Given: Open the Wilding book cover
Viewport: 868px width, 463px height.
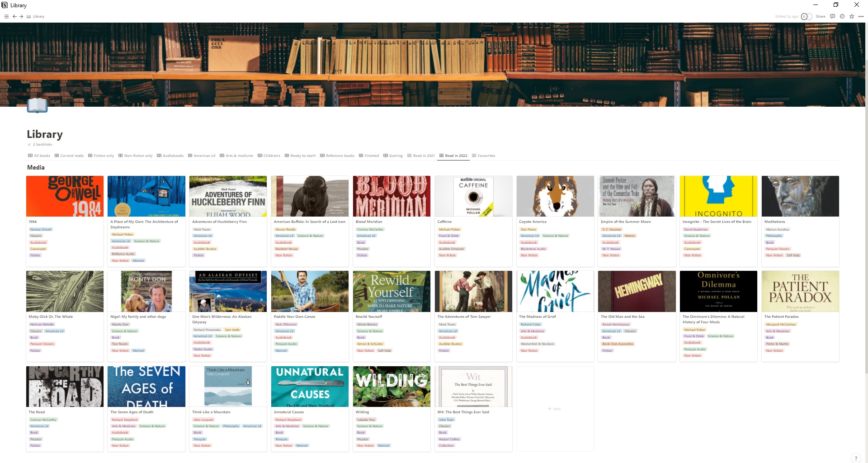Looking at the screenshot, I should coord(392,387).
